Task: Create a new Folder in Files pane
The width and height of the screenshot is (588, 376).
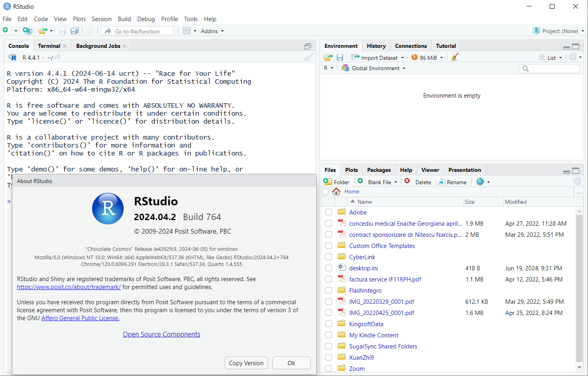Action: point(336,182)
